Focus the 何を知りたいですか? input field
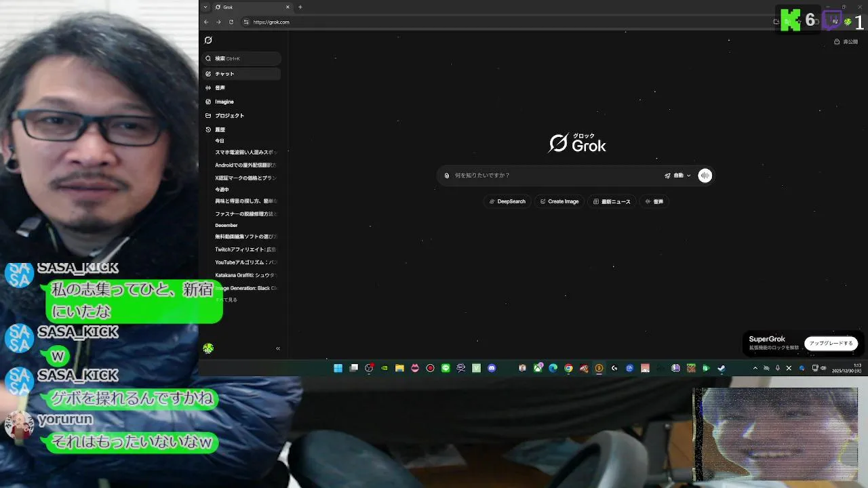Screen dimensions: 868x488 click(556, 176)
